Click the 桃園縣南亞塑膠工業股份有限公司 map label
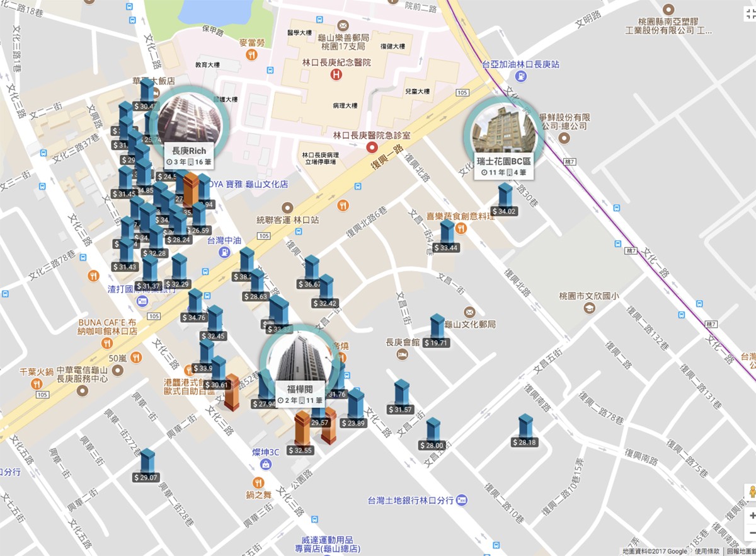756x556 pixels. click(668, 25)
